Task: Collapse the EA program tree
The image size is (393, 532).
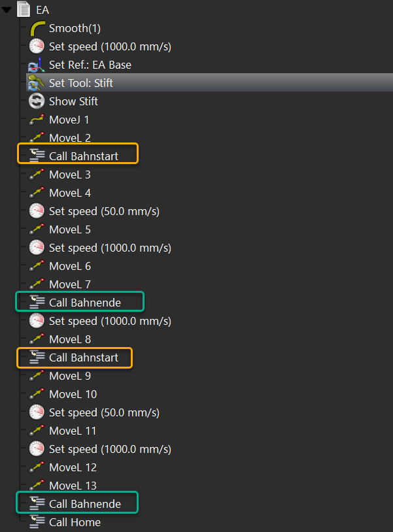Action: click(x=8, y=10)
